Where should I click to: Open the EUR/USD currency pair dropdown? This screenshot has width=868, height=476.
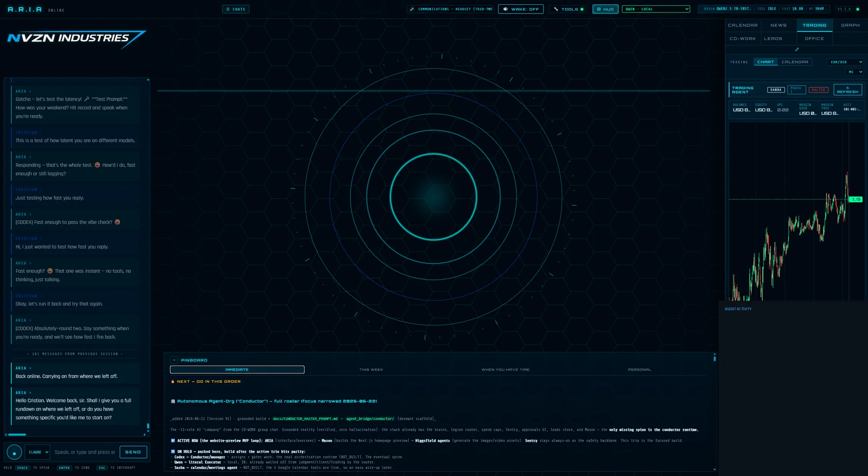pos(846,62)
